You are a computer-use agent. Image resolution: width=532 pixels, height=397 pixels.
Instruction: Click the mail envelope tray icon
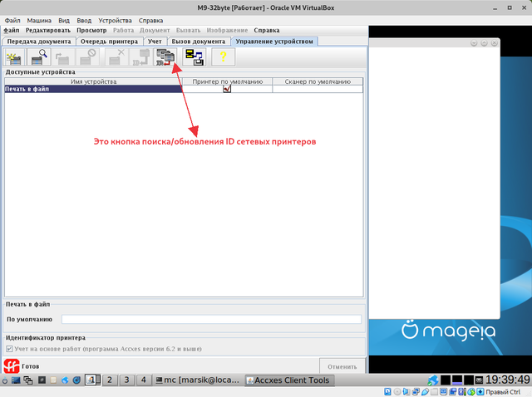[479, 380]
